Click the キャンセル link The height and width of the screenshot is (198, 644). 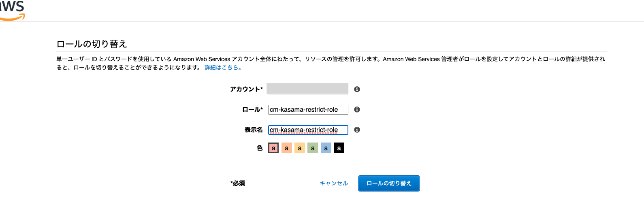coord(334,183)
